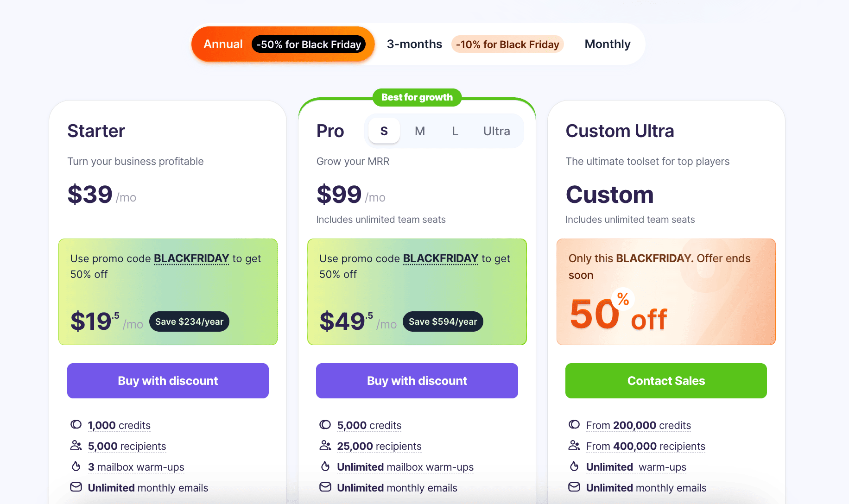Select the M size for the Pro plan

(419, 131)
